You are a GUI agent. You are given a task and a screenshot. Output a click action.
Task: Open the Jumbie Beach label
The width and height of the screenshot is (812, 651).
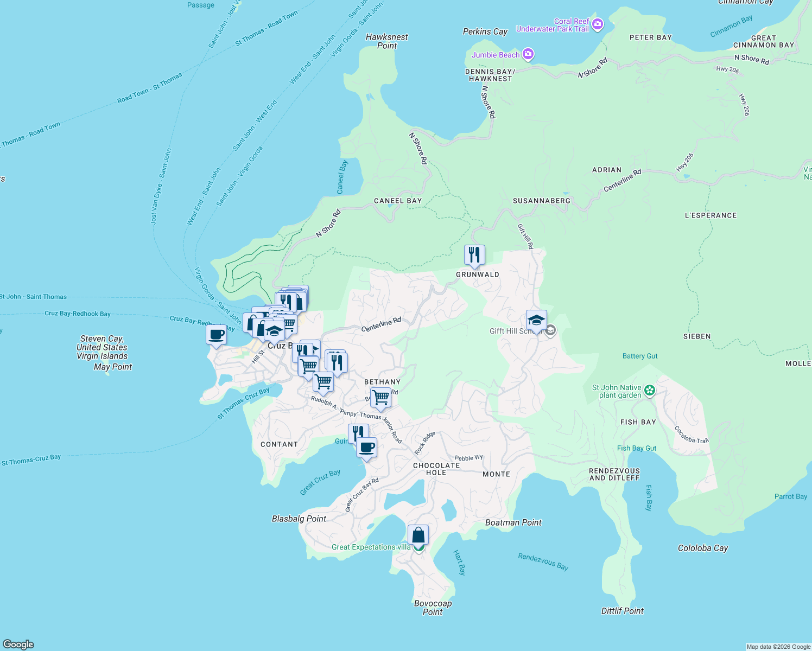497,55
